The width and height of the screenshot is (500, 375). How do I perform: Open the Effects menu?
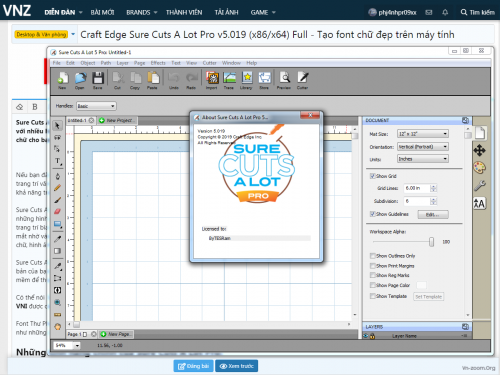(x=158, y=63)
